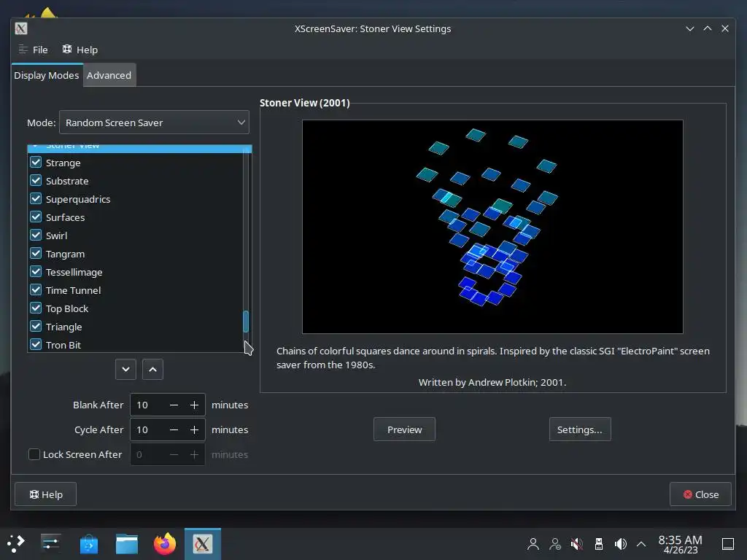Select the Tessellimage list row

135,272
